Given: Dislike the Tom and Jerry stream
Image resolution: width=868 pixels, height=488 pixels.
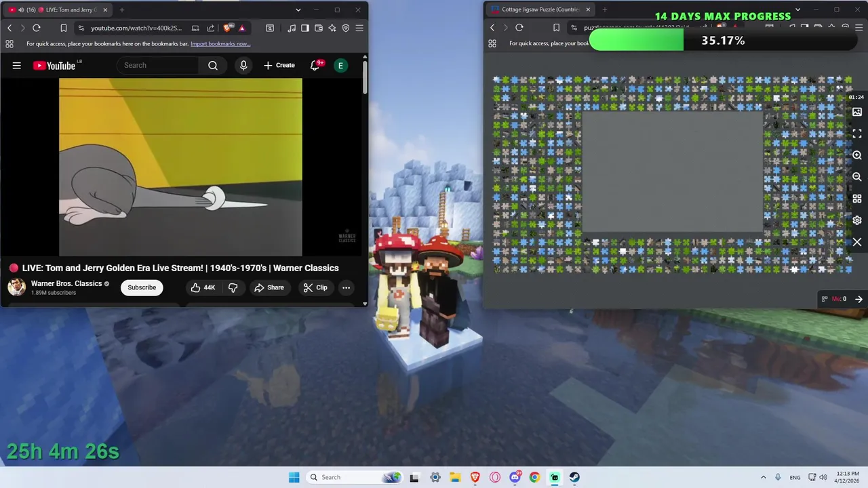Looking at the screenshot, I should coord(233,287).
